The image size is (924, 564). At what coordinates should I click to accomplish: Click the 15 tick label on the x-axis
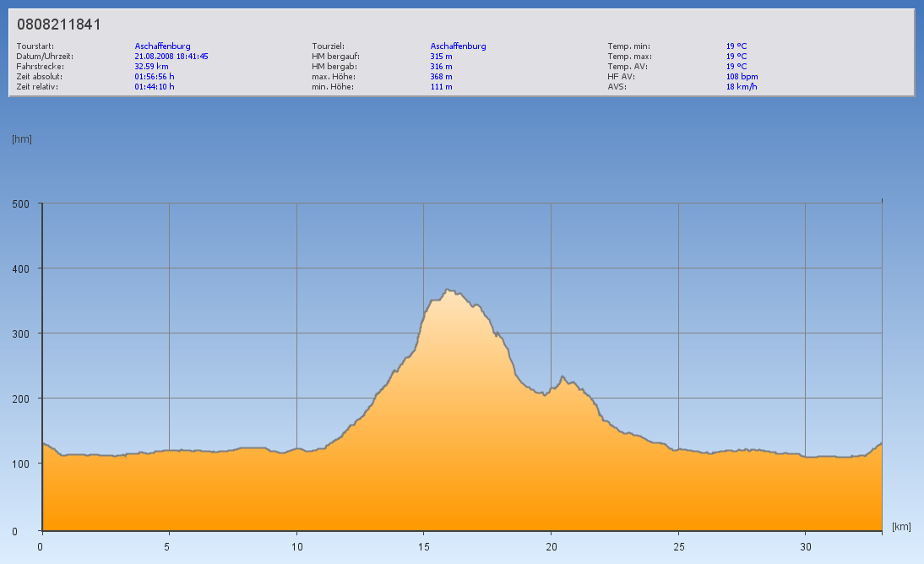423,546
